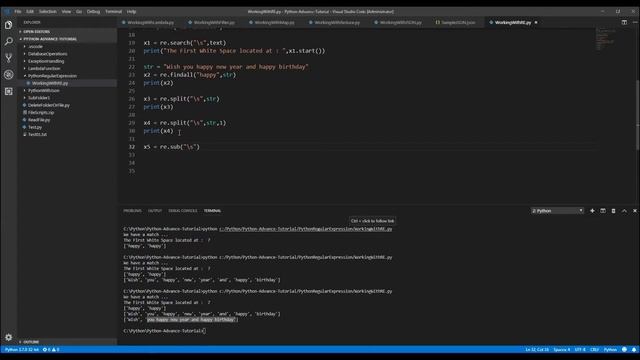Click the UTF-8 encoding indicator

coord(580,349)
